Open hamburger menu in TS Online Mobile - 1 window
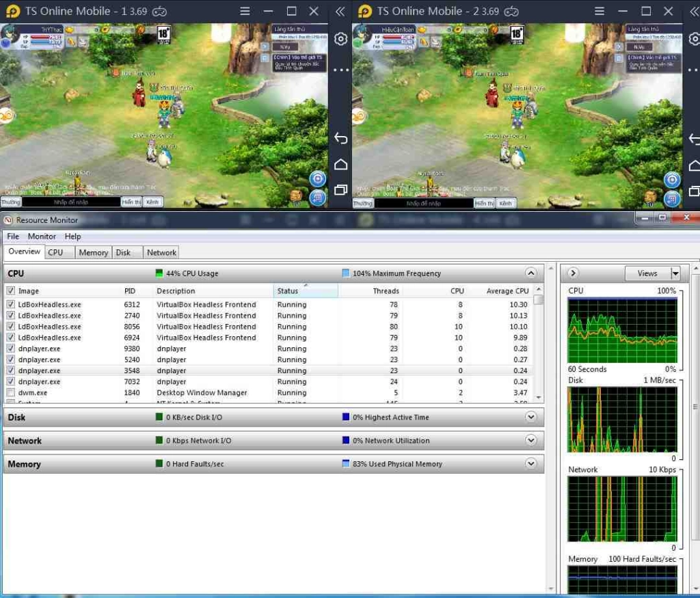Image resolution: width=700 pixels, height=598 pixels. pyautogui.click(x=245, y=11)
